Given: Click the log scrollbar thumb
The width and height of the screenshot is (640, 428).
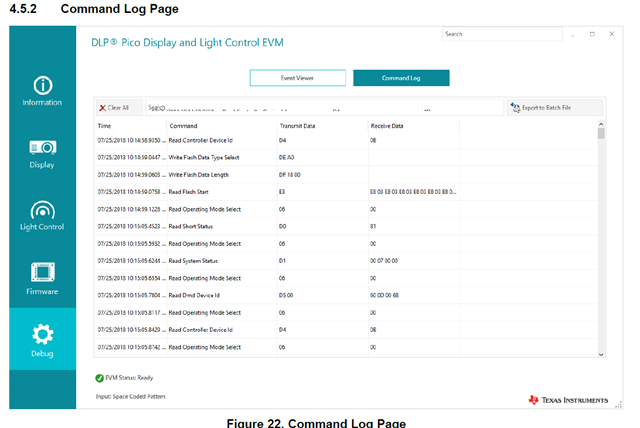Looking at the screenshot, I should click(601, 133).
